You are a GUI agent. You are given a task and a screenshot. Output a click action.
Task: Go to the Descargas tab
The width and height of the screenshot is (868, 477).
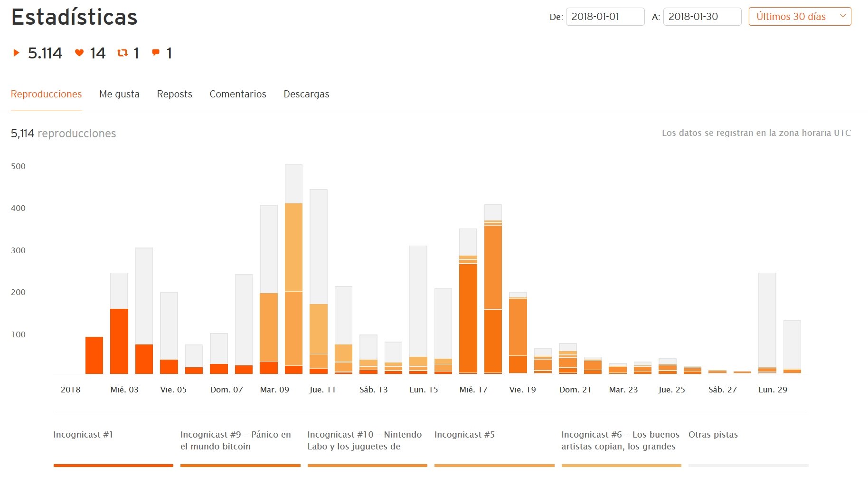(x=306, y=94)
